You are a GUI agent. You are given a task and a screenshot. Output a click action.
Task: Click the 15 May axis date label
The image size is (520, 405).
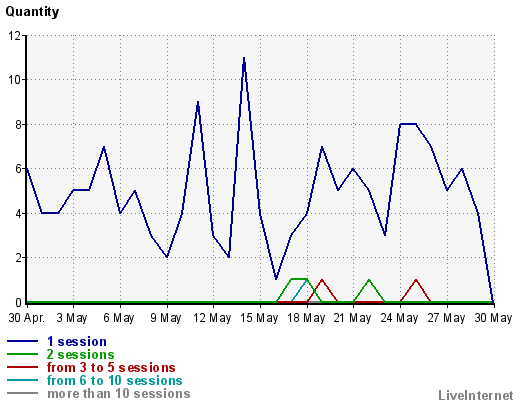point(259,318)
